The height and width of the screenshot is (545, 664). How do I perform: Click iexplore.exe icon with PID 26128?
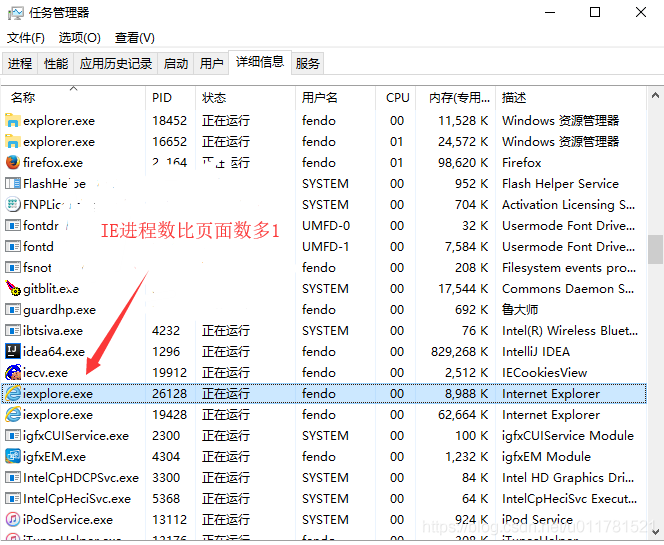[13, 393]
